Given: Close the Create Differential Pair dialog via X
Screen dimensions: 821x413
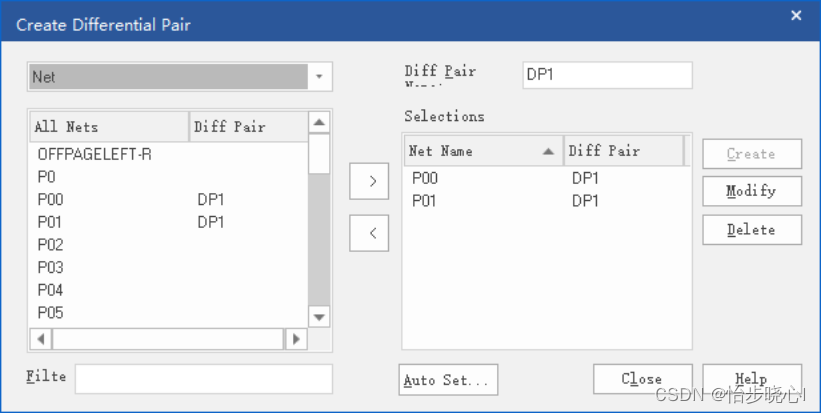Looking at the screenshot, I should 796,16.
